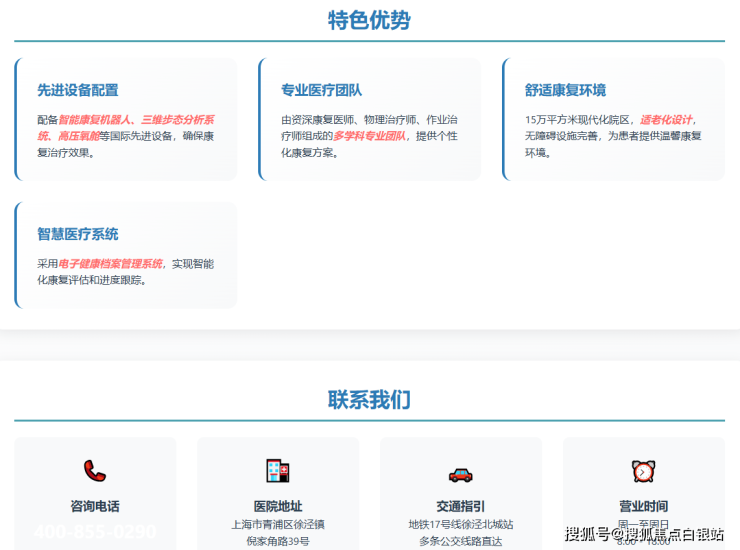Click the 联系我们 section heading

click(369, 400)
